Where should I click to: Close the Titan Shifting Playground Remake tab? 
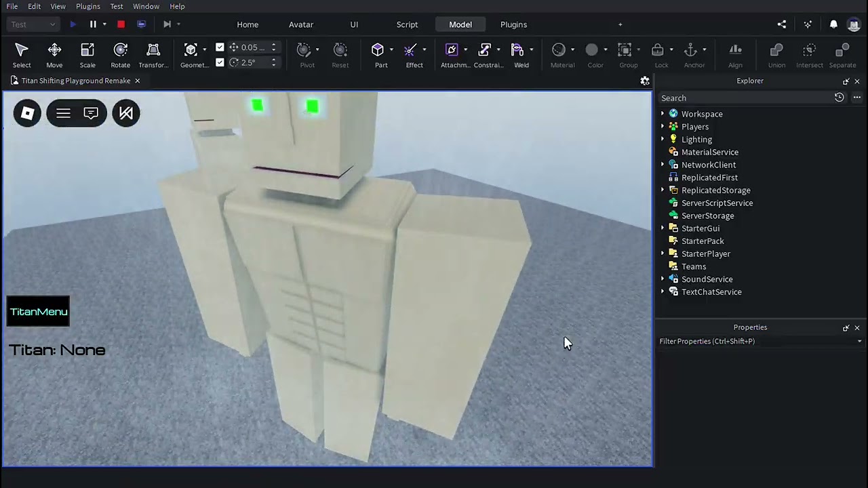(137, 81)
